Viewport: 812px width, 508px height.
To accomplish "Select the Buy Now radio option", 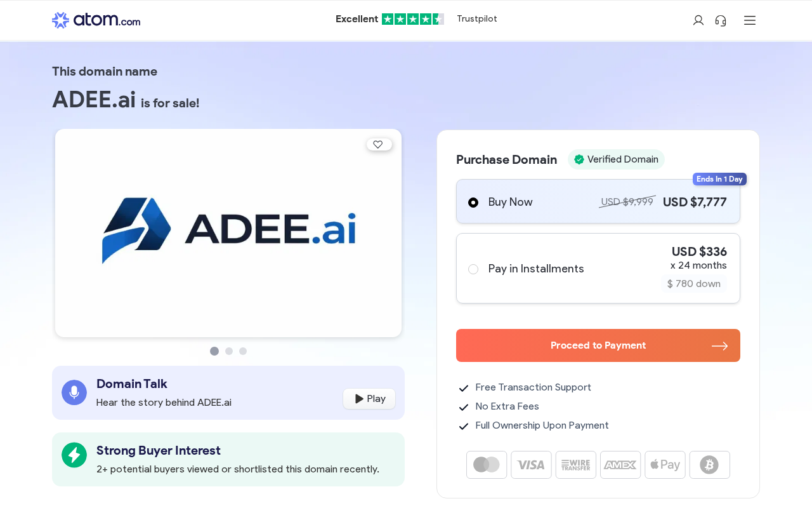I will point(473,203).
